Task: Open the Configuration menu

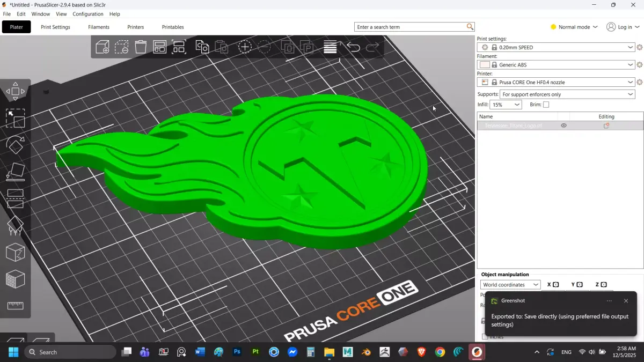Action: point(88,14)
